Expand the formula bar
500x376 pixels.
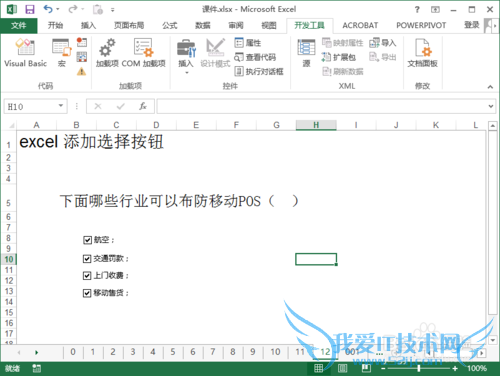491,106
